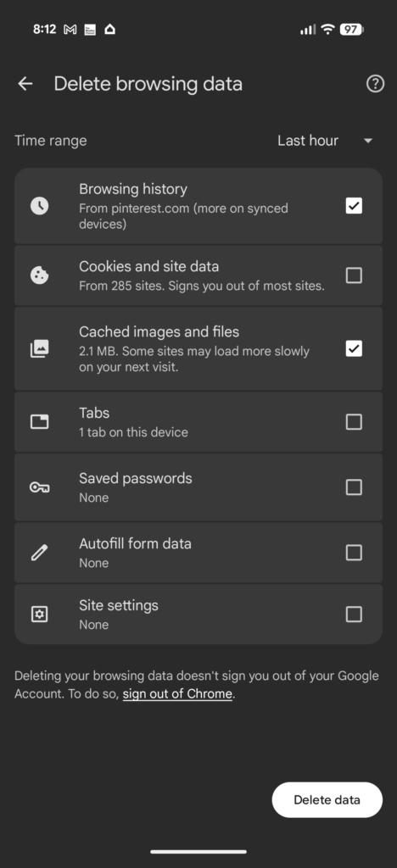The height and width of the screenshot is (868, 397).
Task: Check the Cookies and site data checkbox
Action: [x=354, y=275]
